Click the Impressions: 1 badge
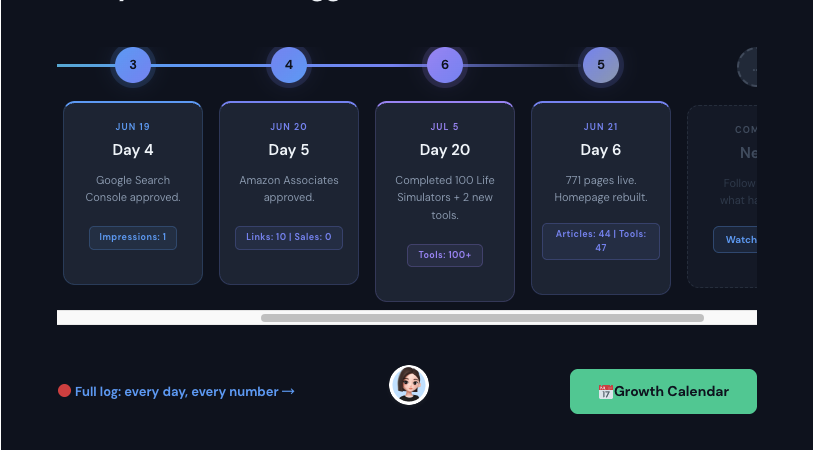Screen dimensions: 814x450 pos(133,238)
